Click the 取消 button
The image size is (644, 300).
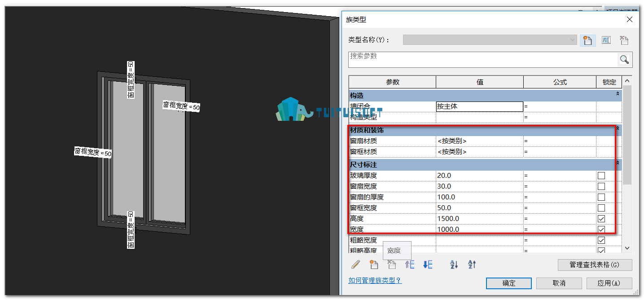[x=559, y=283]
